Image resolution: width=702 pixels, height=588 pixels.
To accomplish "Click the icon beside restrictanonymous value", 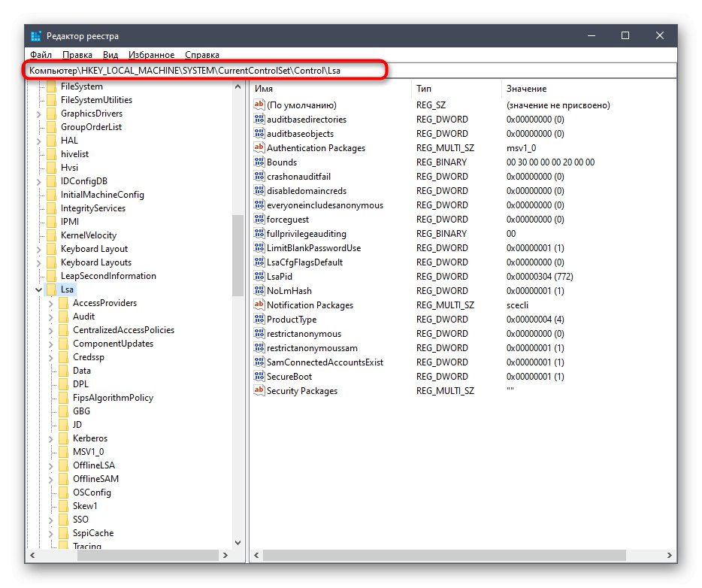I will click(x=259, y=333).
